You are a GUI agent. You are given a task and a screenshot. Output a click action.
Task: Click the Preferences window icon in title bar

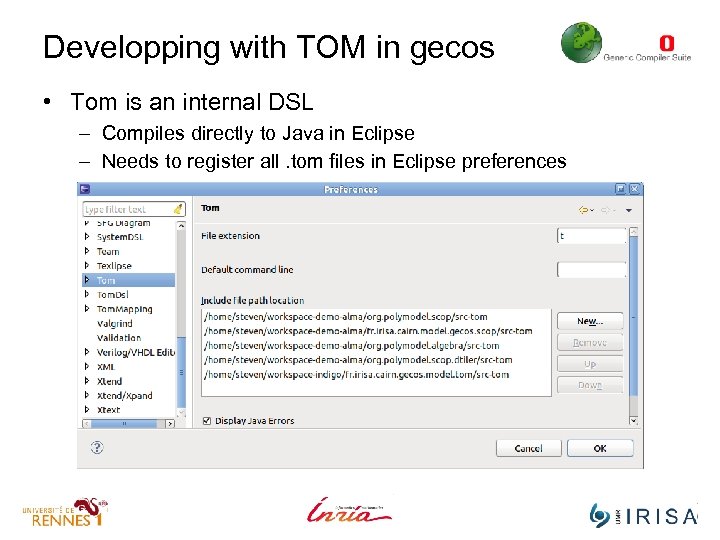[85, 189]
